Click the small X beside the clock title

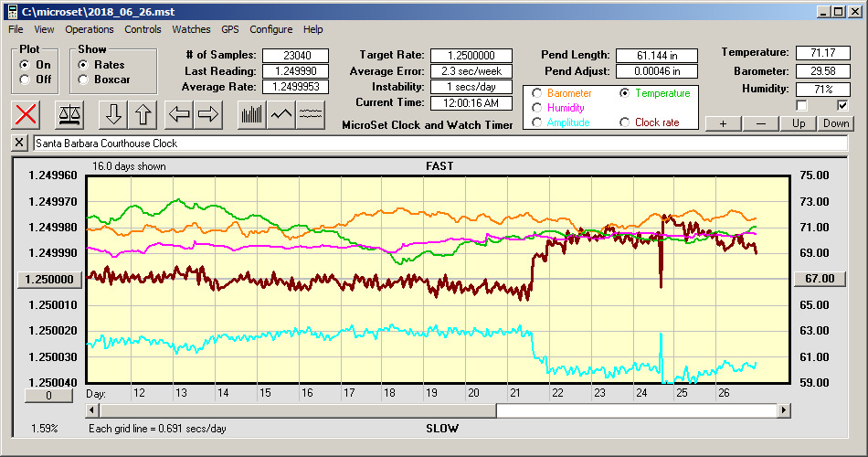[x=19, y=143]
